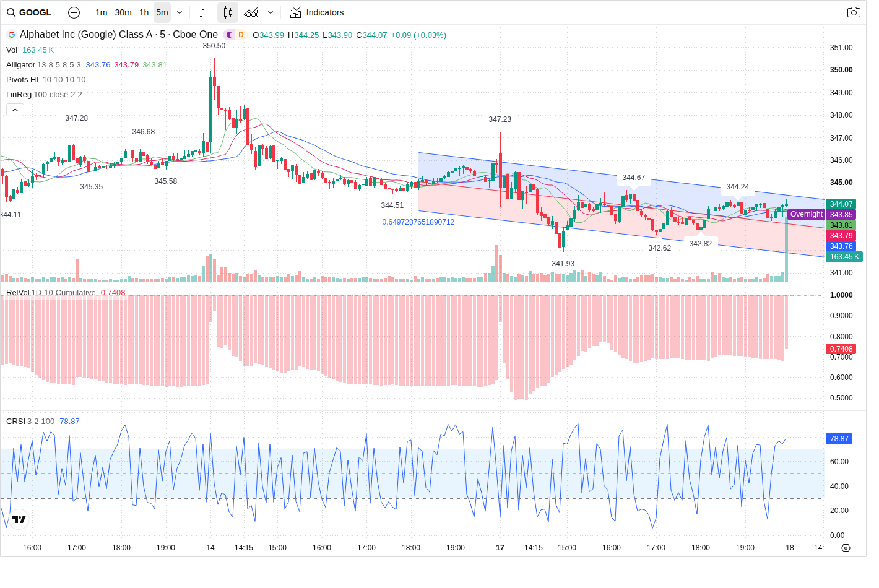Viewport: 879px width, 588px height.
Task: Switch to 1h timeframe
Action: (x=144, y=12)
